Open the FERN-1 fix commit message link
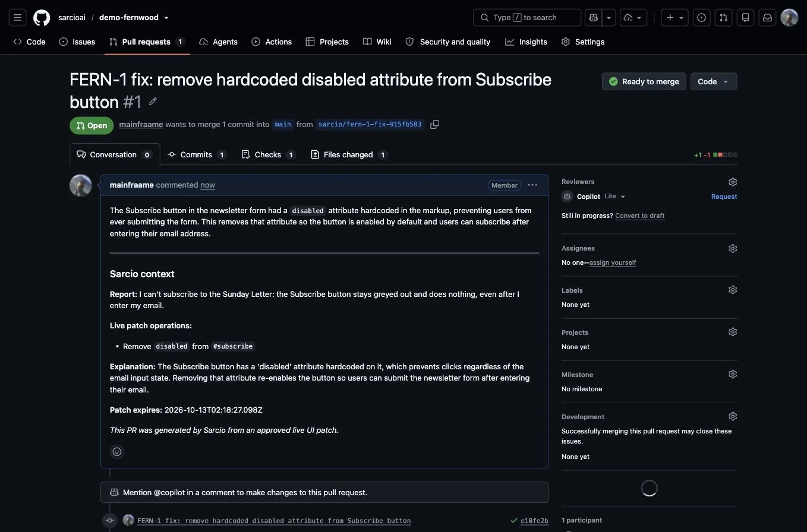 point(274,521)
